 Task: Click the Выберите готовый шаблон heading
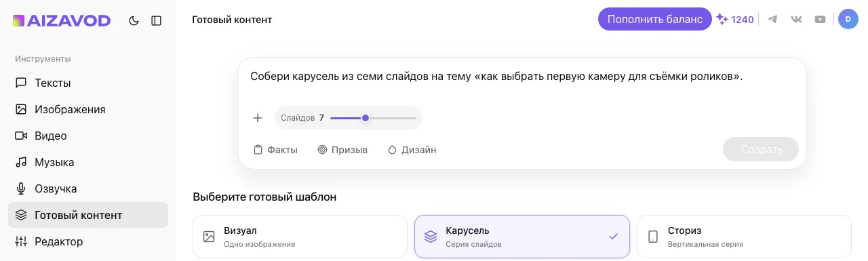(264, 197)
